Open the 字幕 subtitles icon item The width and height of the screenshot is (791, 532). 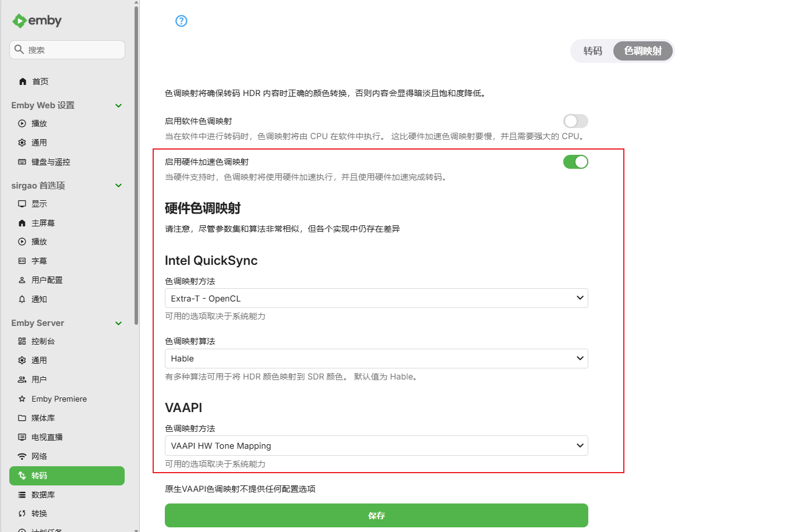click(x=22, y=261)
